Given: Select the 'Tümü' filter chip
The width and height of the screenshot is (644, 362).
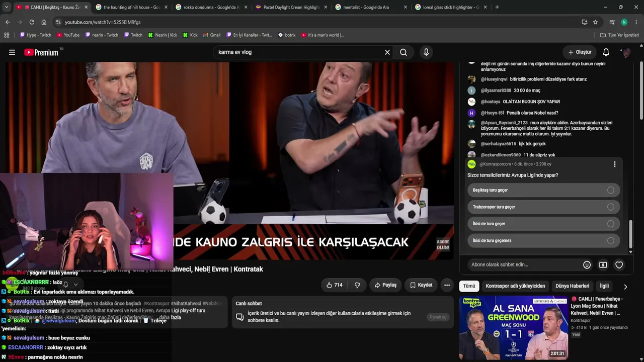Looking at the screenshot, I should point(469,286).
